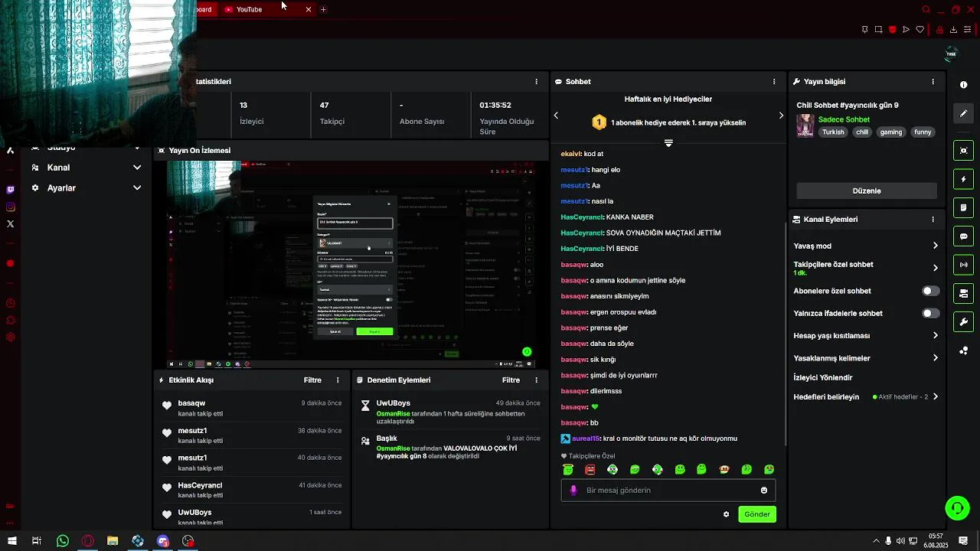The image size is (980, 551).
Task: Click the purple microphone icon in chat box
Action: [x=573, y=490]
